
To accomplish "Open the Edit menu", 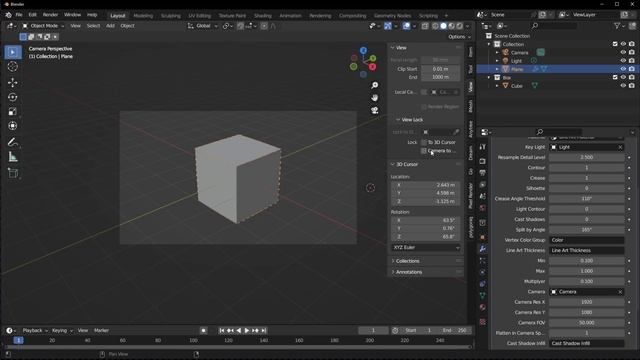I will [32, 15].
